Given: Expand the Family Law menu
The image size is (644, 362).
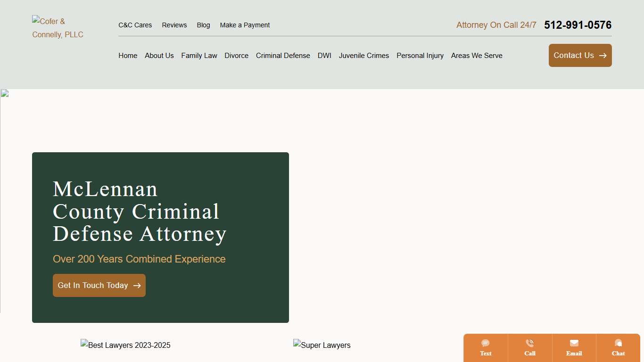Looking at the screenshot, I should tap(199, 55).
